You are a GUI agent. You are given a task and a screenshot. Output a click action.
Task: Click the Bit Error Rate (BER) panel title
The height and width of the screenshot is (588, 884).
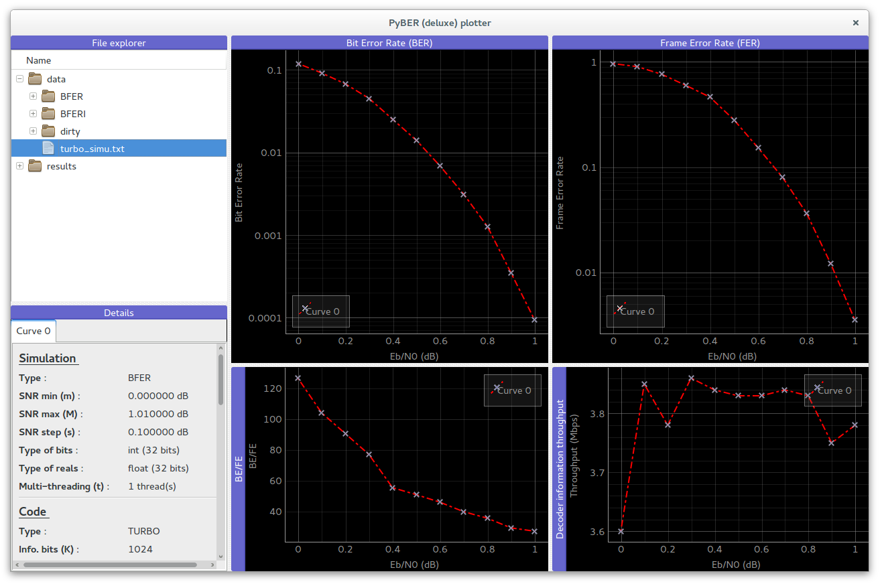click(389, 43)
